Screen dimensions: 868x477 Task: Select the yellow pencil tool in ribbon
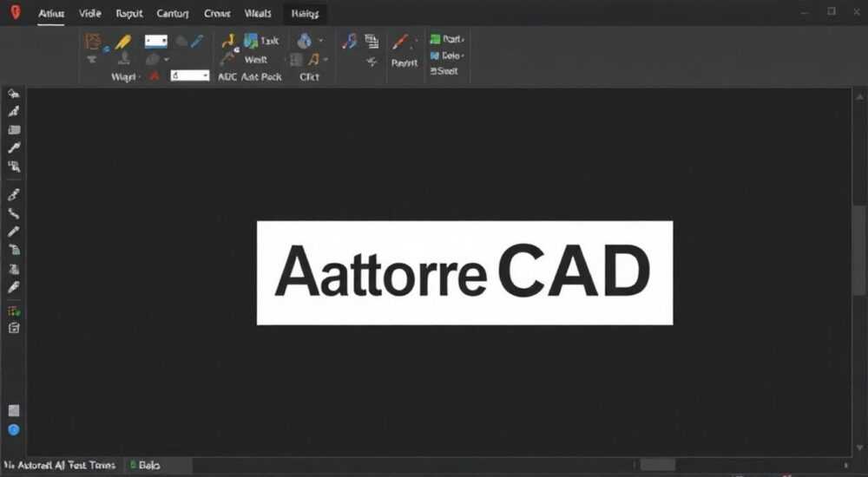pyautogui.click(x=123, y=42)
